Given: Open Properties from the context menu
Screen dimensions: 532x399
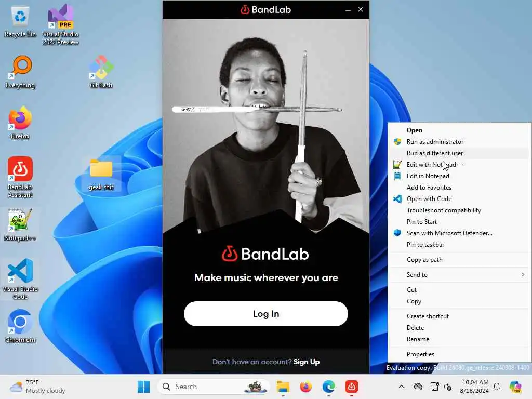Looking at the screenshot, I should (459, 354).
